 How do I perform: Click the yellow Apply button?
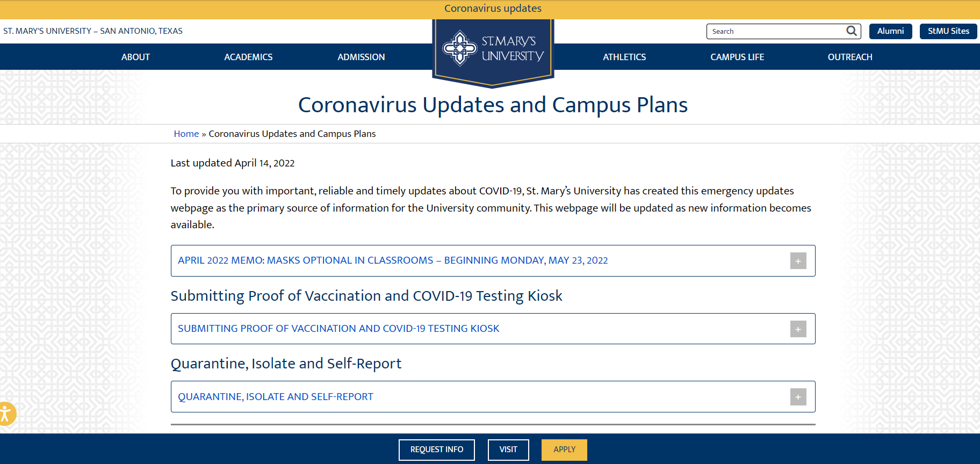tap(564, 450)
